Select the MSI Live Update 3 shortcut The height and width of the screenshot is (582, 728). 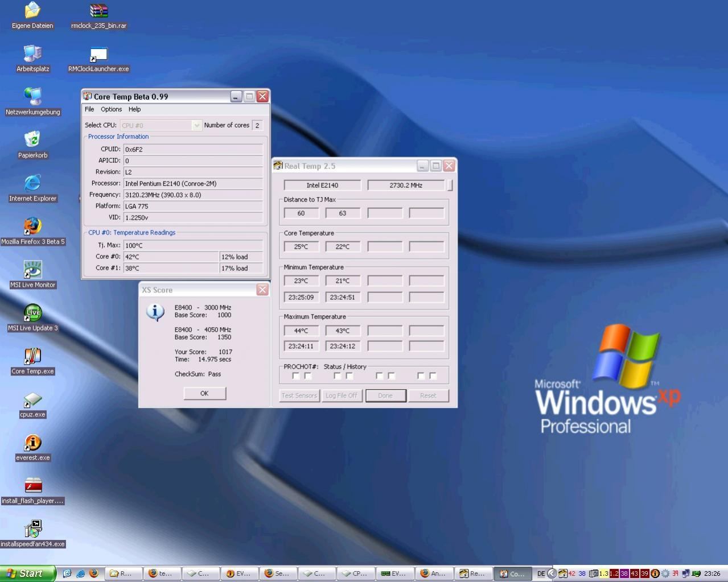click(x=32, y=318)
